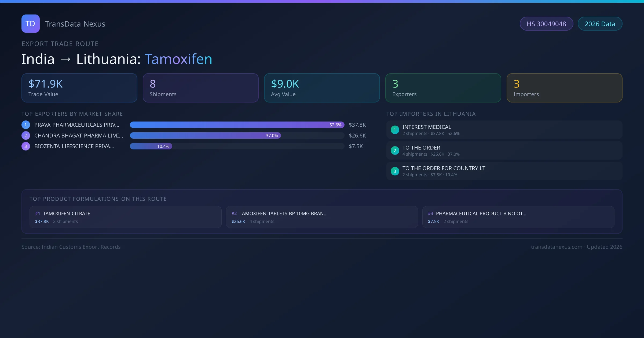The height and width of the screenshot is (338, 644).
Task: Open the 8 Shipments stat card
Action: (x=200, y=88)
